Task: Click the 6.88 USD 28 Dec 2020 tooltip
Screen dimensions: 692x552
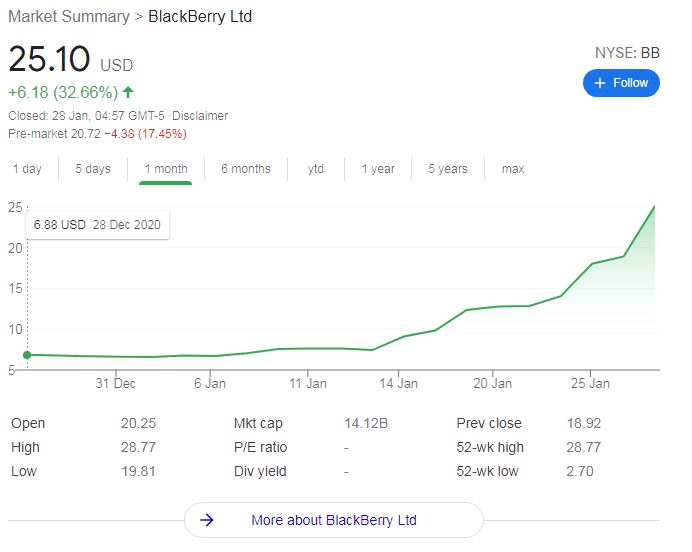Action: 97,225
